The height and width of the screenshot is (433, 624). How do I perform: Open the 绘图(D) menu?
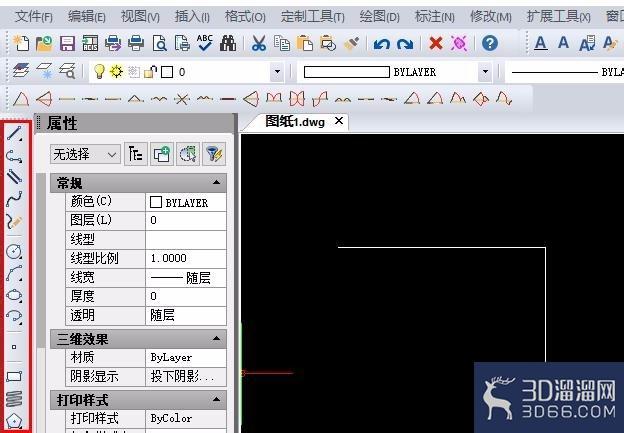(x=379, y=17)
